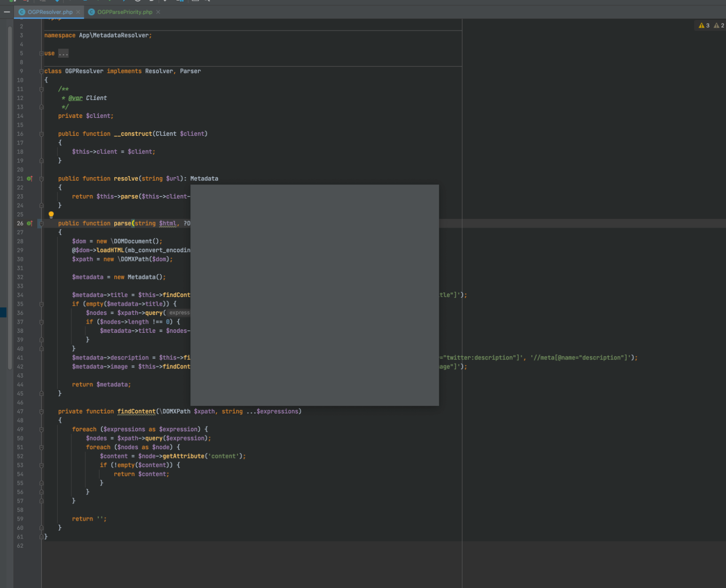This screenshot has width=726, height=588.
Task: Close the OGPParsePriority.php tab
Action: click(158, 12)
